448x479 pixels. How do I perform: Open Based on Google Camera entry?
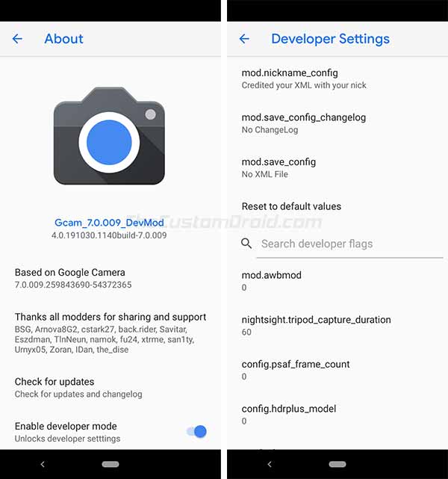point(111,278)
